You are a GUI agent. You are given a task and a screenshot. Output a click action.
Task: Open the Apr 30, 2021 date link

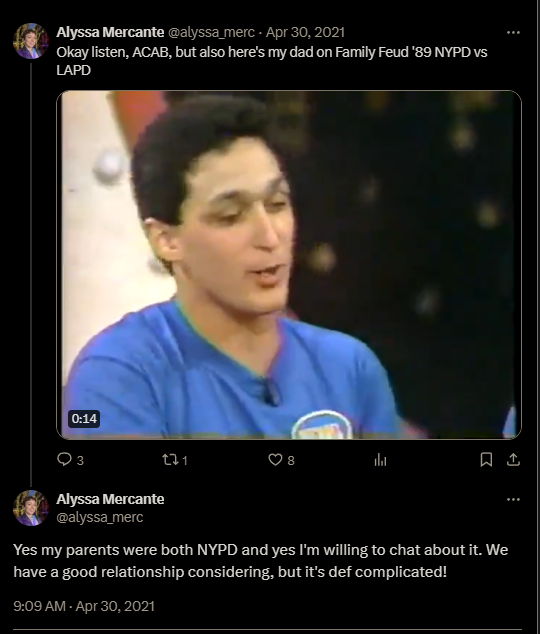(x=305, y=32)
